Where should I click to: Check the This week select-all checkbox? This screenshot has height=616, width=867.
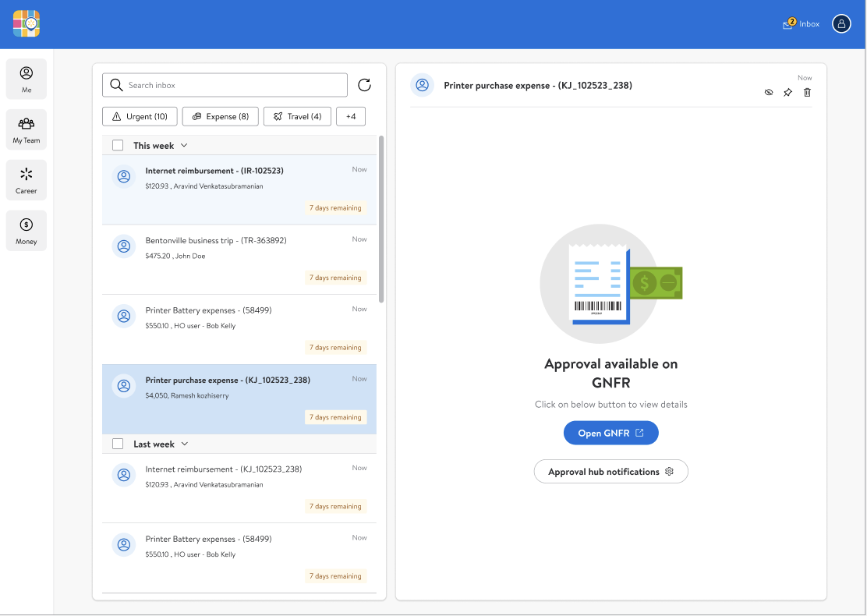click(118, 145)
